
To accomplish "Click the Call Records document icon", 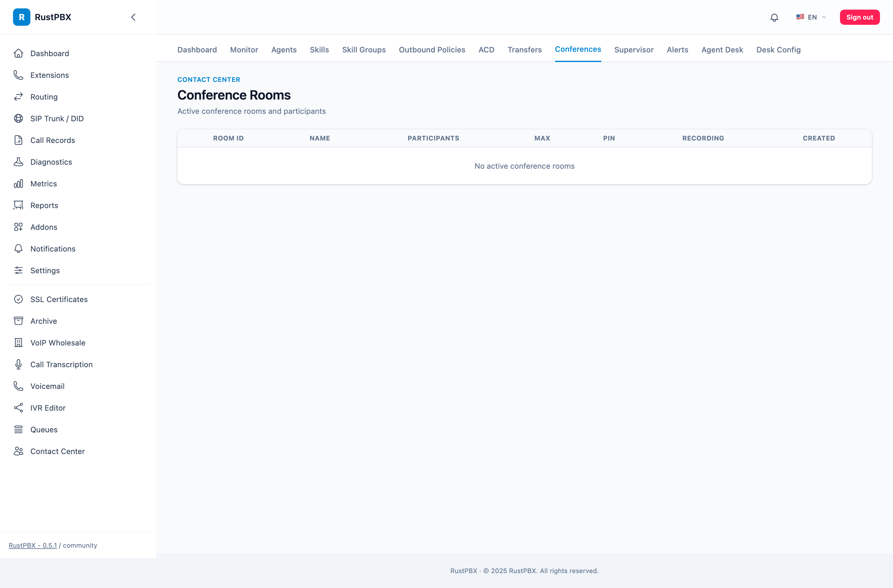I will pyautogui.click(x=18, y=140).
